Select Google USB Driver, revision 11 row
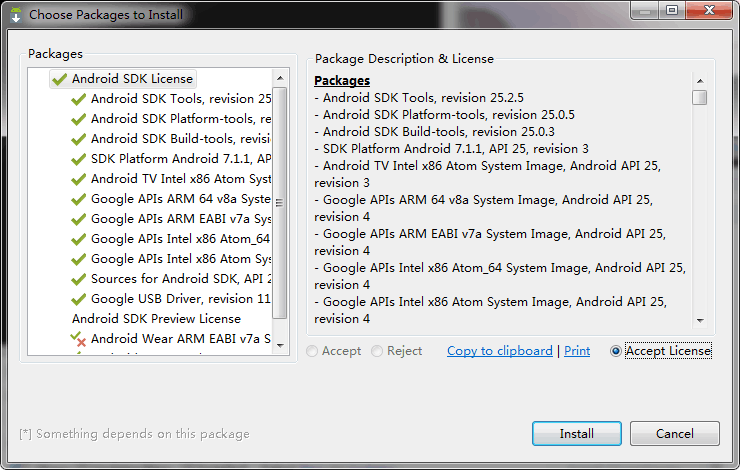The width and height of the screenshot is (740, 470). click(171, 299)
